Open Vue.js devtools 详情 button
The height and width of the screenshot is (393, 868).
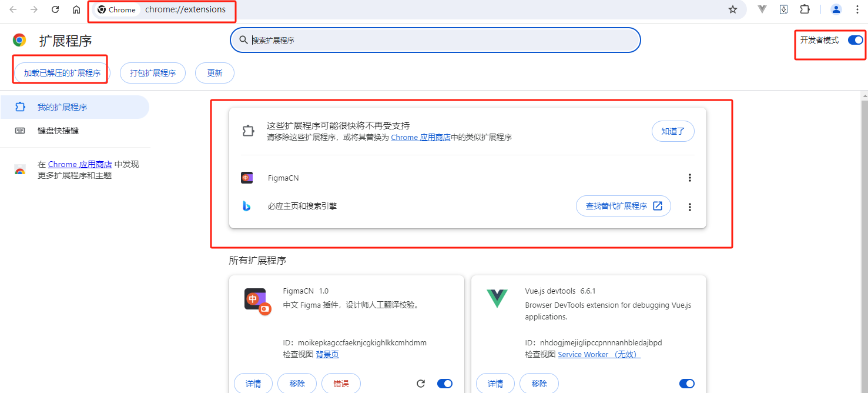pos(495,384)
